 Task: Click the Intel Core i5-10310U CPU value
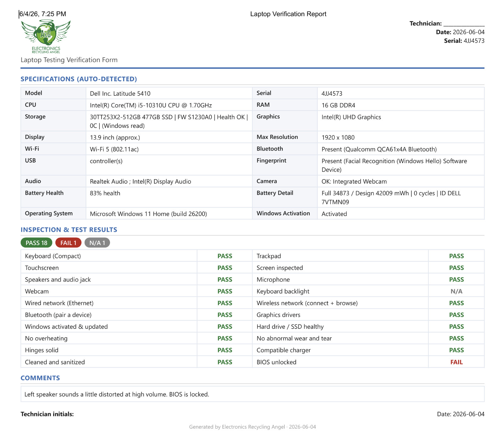coord(151,105)
